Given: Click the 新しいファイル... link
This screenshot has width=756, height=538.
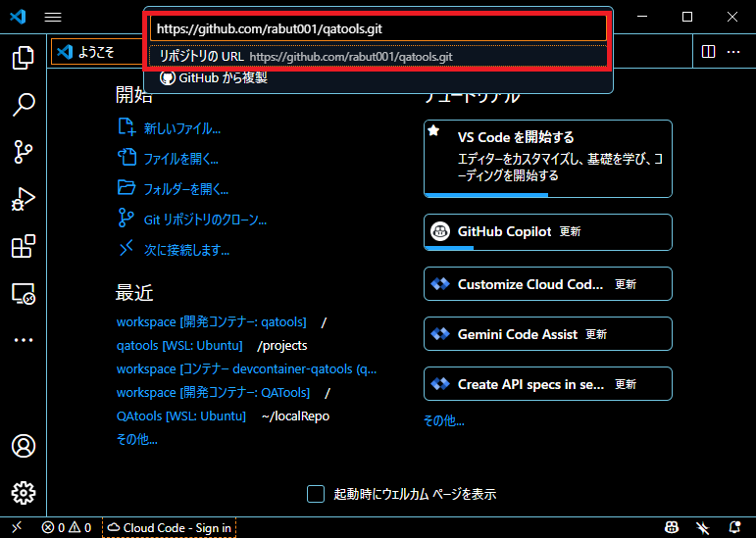Looking at the screenshot, I should [182, 128].
